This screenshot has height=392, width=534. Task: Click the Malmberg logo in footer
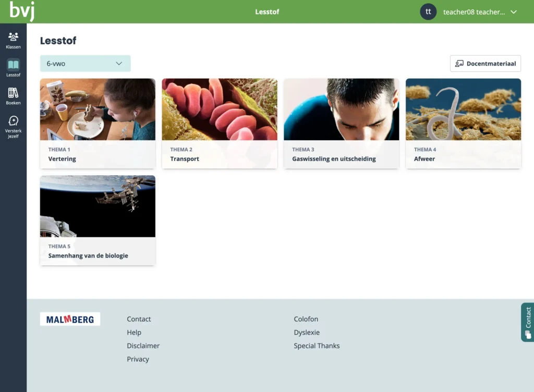70,319
